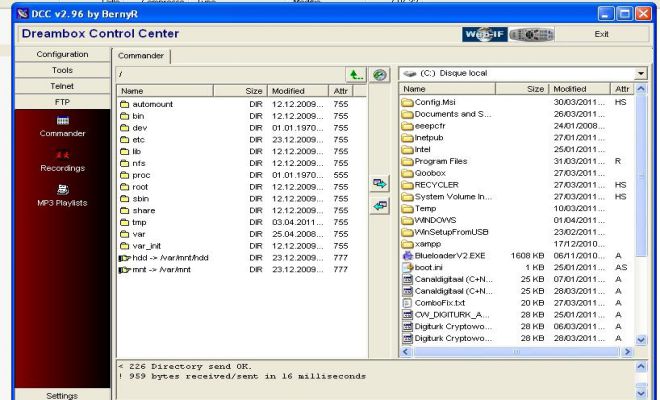
Task: Select the xampp folder icon
Action: (x=407, y=244)
